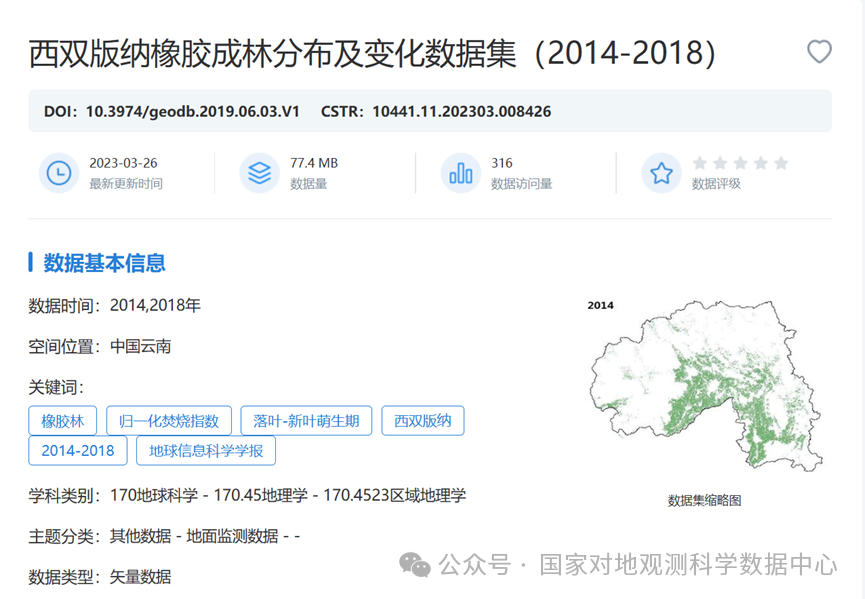
Task: Click the 数据时间 2014,2018年 line
Action: (x=114, y=305)
